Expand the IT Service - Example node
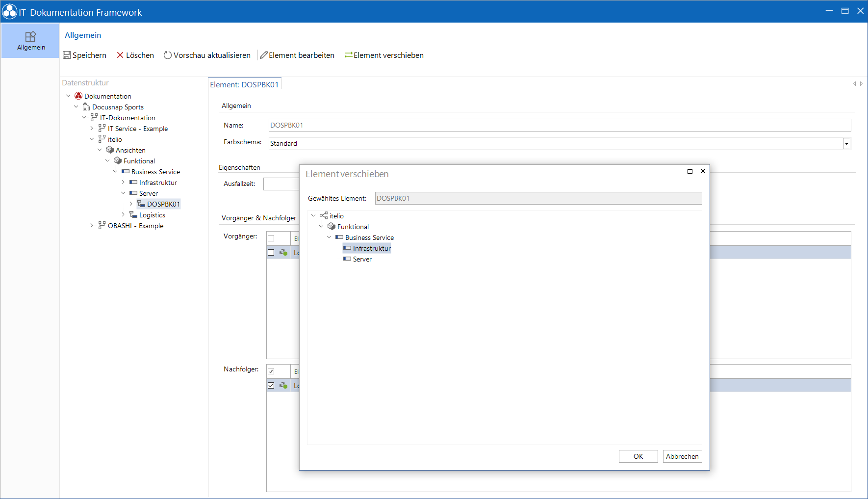The height and width of the screenshot is (499, 868). click(x=92, y=128)
